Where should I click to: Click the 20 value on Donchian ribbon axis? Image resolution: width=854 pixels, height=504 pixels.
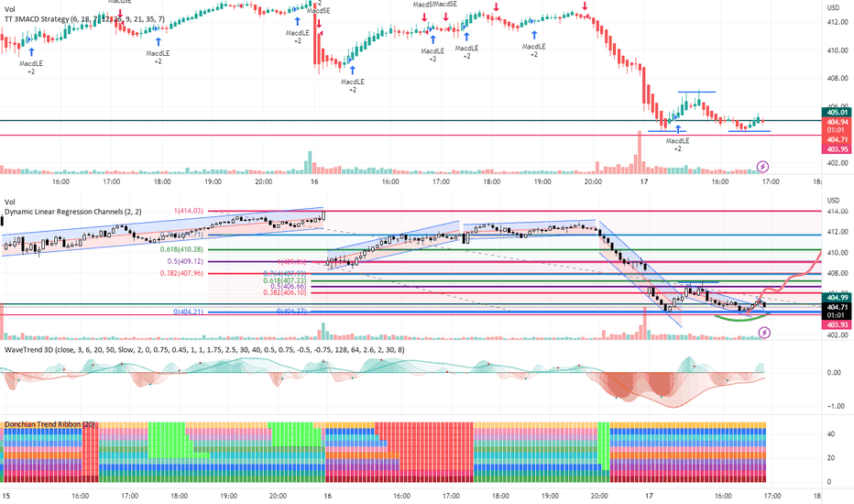point(830,458)
